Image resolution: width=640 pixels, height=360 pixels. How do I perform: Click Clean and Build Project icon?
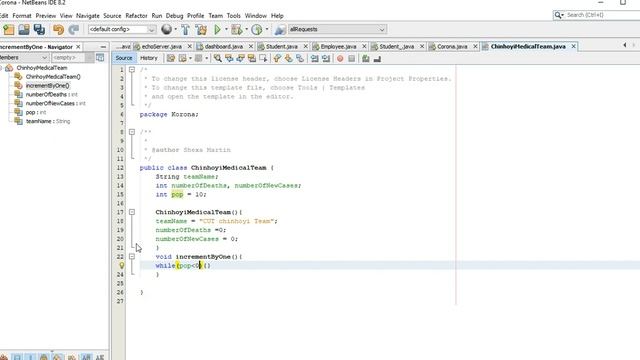pyautogui.click(x=201, y=29)
